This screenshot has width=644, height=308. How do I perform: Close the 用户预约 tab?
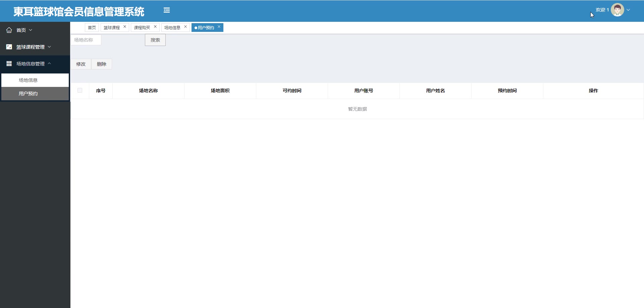click(219, 27)
